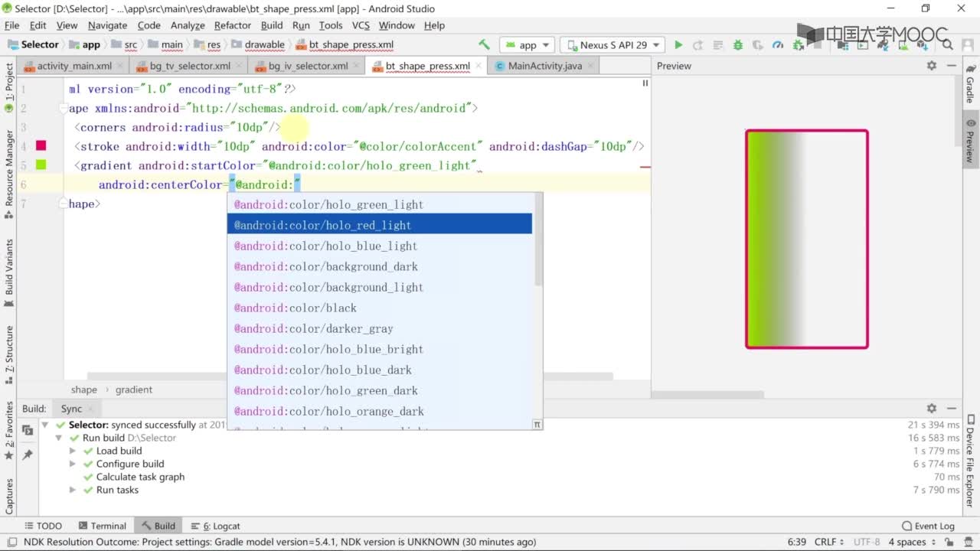Image resolution: width=980 pixels, height=551 pixels.
Task: Click the Debug app bug icon
Action: [x=738, y=45]
